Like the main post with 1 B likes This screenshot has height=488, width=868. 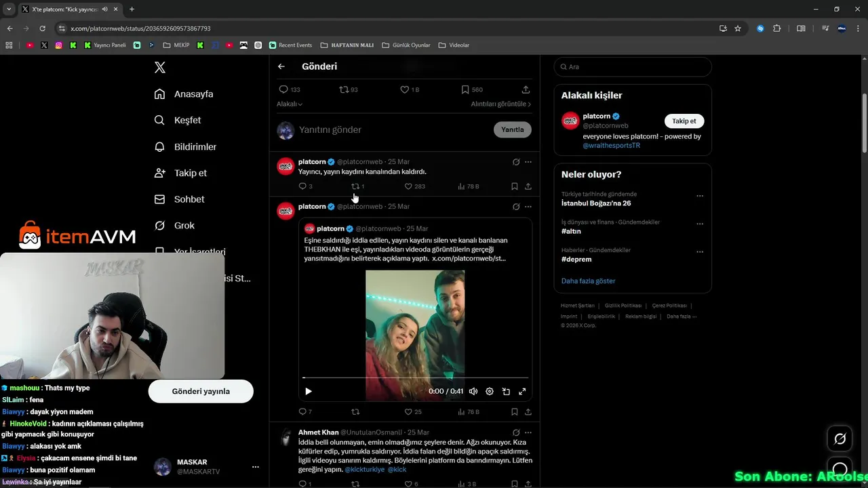[x=410, y=89]
